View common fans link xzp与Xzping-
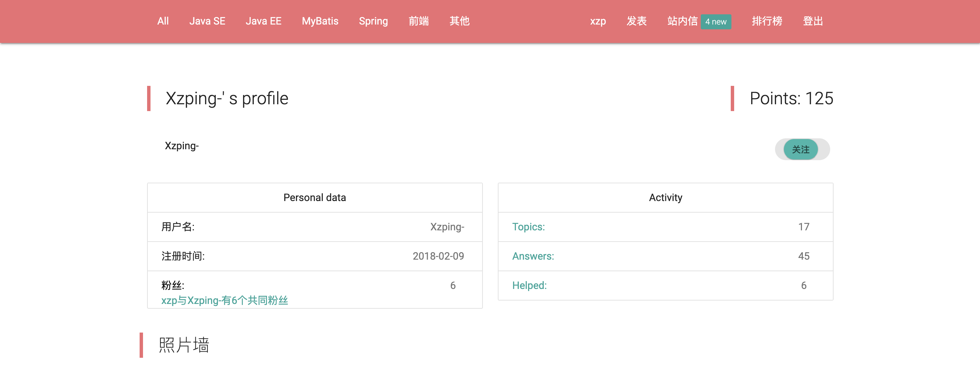 click(x=224, y=301)
